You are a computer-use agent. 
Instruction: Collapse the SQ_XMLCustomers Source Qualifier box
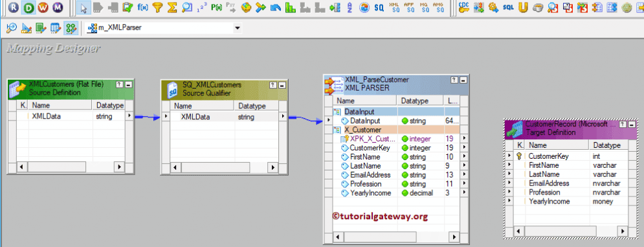[x=282, y=85]
